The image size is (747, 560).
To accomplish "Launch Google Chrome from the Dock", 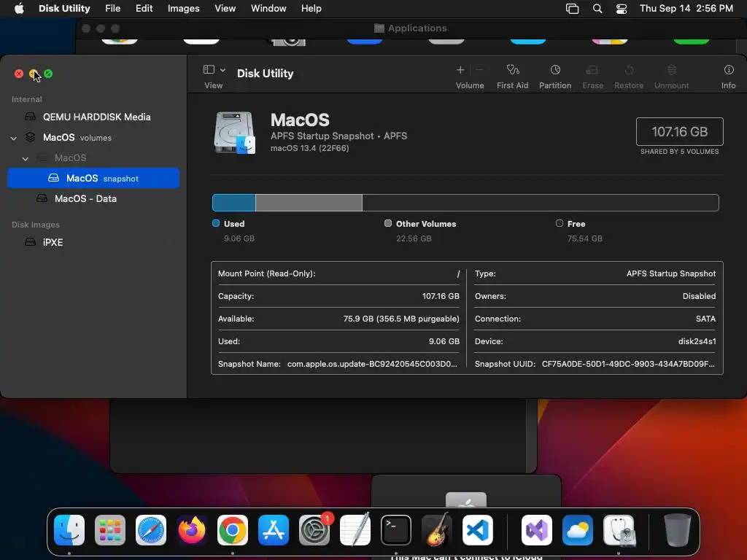I will pyautogui.click(x=233, y=530).
